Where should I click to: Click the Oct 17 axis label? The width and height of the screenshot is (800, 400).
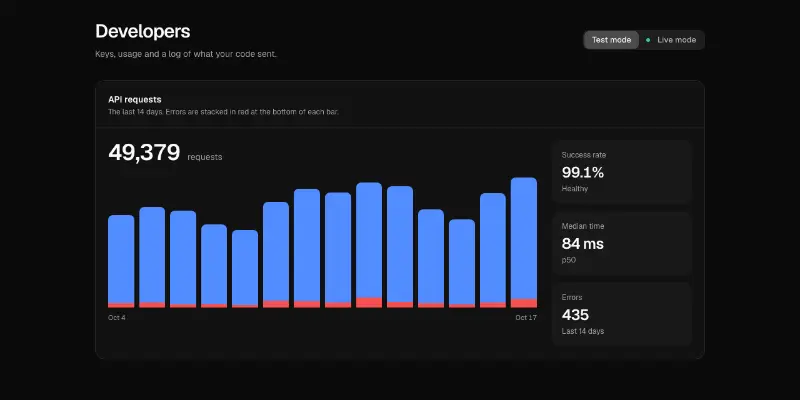(x=526, y=317)
